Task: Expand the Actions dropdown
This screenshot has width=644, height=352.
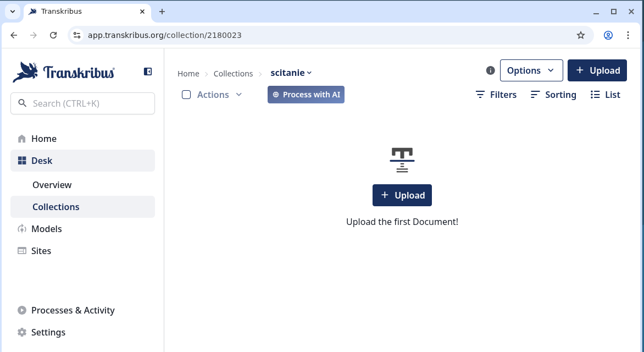Action: click(219, 95)
